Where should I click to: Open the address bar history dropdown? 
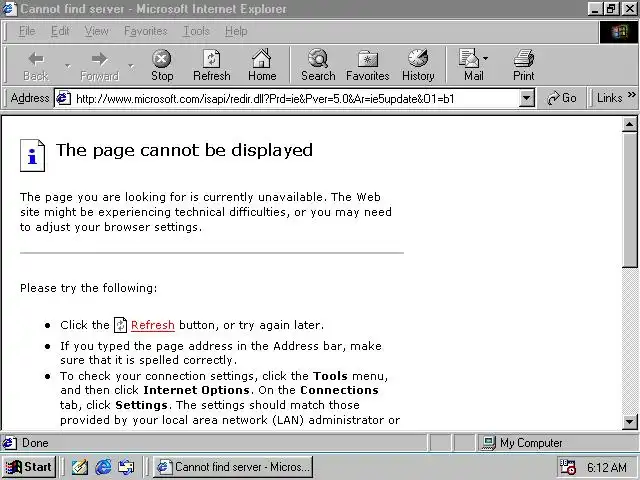tap(527, 98)
